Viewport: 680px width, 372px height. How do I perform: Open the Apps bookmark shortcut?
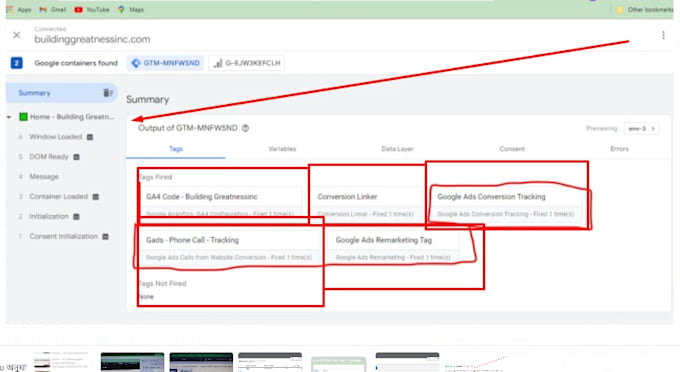click(19, 10)
